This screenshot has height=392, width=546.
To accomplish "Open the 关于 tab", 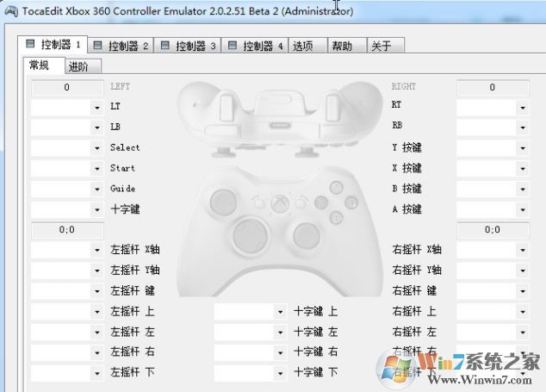I will (386, 46).
